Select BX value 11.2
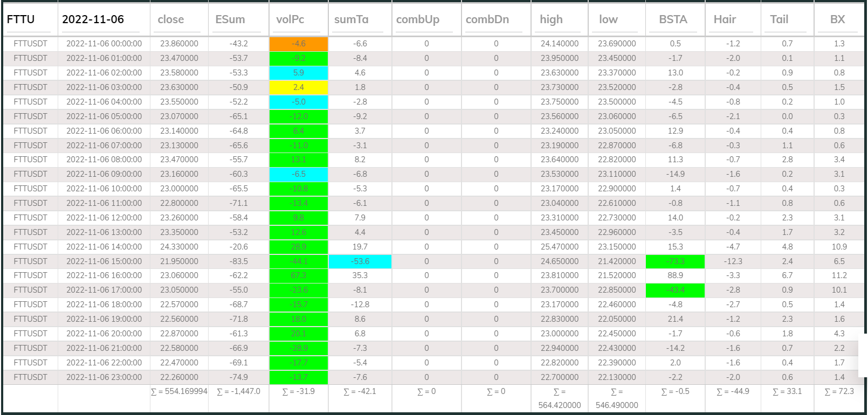868x415 pixels. pos(839,275)
